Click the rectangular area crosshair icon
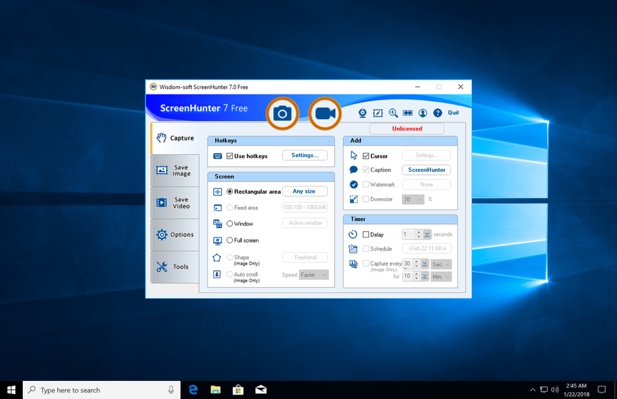Image resolution: width=617 pixels, height=399 pixels. pyautogui.click(x=218, y=192)
